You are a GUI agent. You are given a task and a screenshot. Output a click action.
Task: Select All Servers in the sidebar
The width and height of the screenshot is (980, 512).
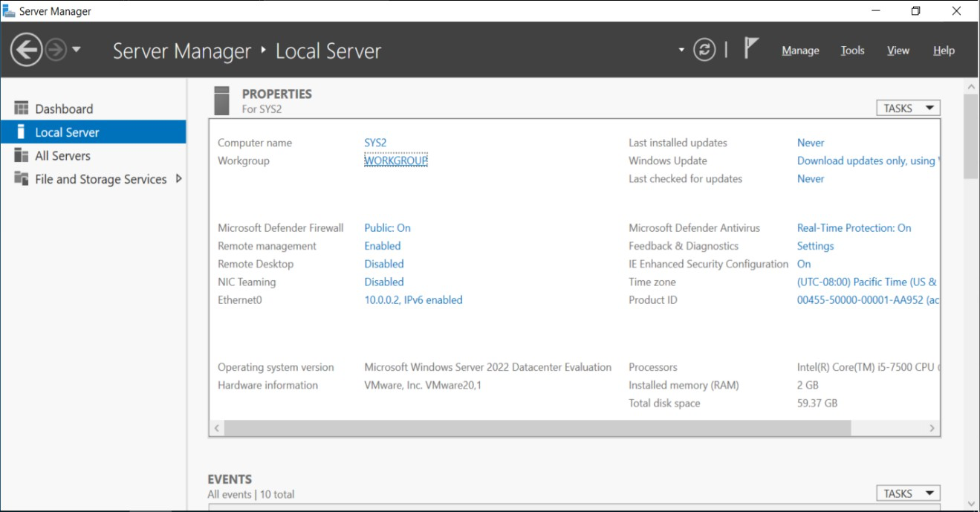pos(93,156)
